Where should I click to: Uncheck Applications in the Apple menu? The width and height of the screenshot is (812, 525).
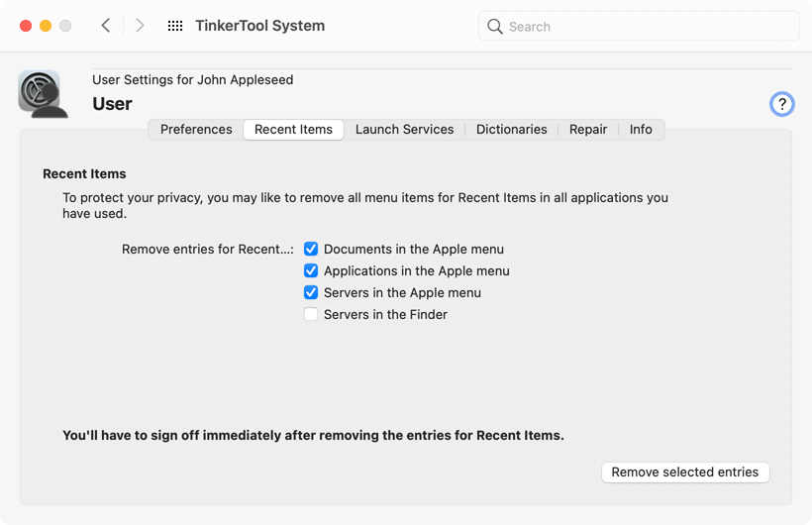click(311, 271)
